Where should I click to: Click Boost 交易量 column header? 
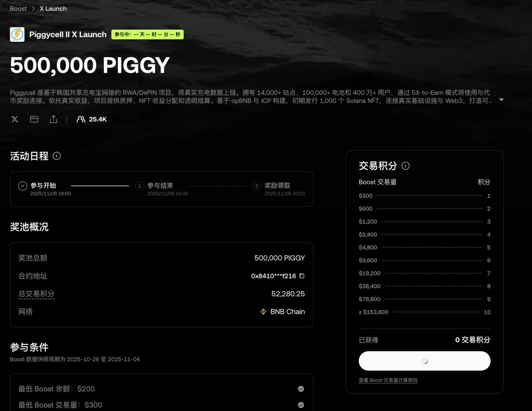tap(378, 182)
